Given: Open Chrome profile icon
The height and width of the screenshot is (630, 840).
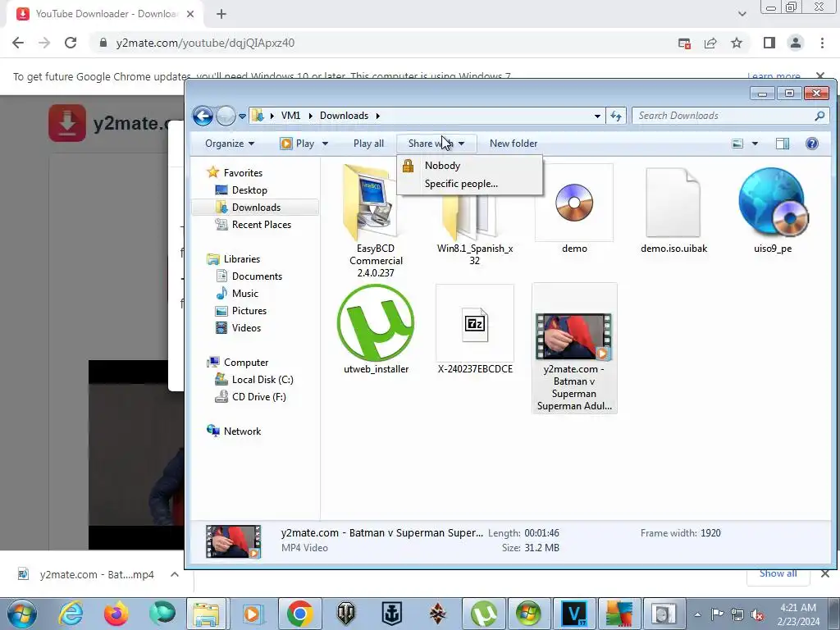Looking at the screenshot, I should [x=796, y=43].
